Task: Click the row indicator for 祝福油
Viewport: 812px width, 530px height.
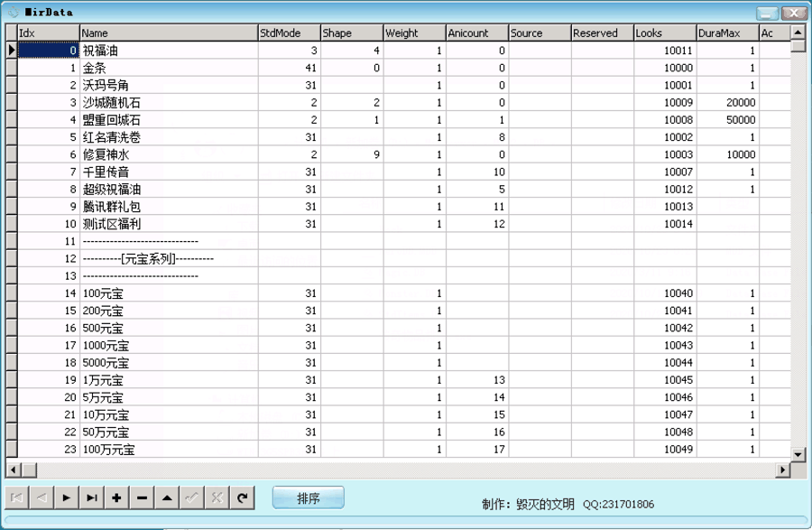Action: 12,51
